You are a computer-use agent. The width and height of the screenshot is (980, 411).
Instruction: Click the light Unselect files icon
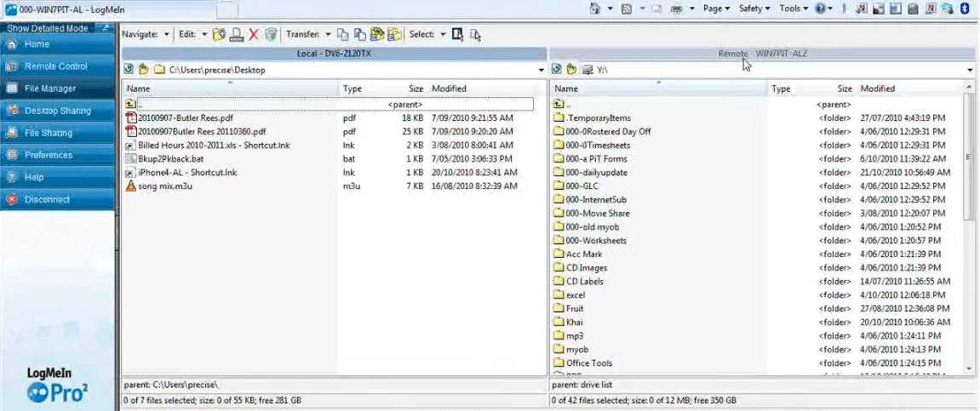pos(475,35)
